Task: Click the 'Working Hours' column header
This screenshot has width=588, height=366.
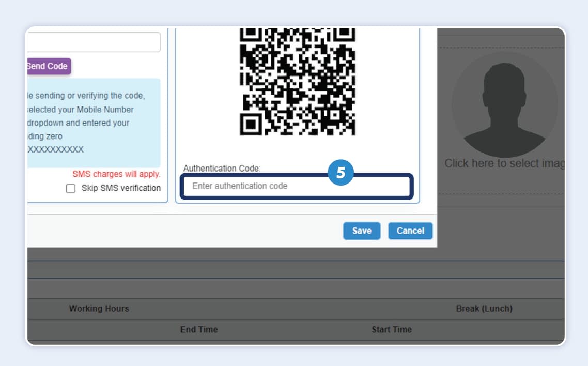Action: pos(99,309)
